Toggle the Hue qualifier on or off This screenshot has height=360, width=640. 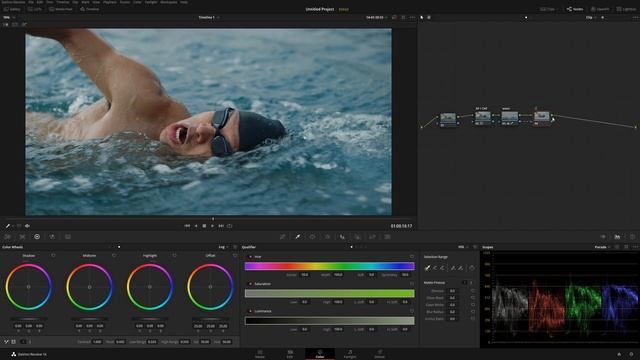pyautogui.click(x=250, y=257)
